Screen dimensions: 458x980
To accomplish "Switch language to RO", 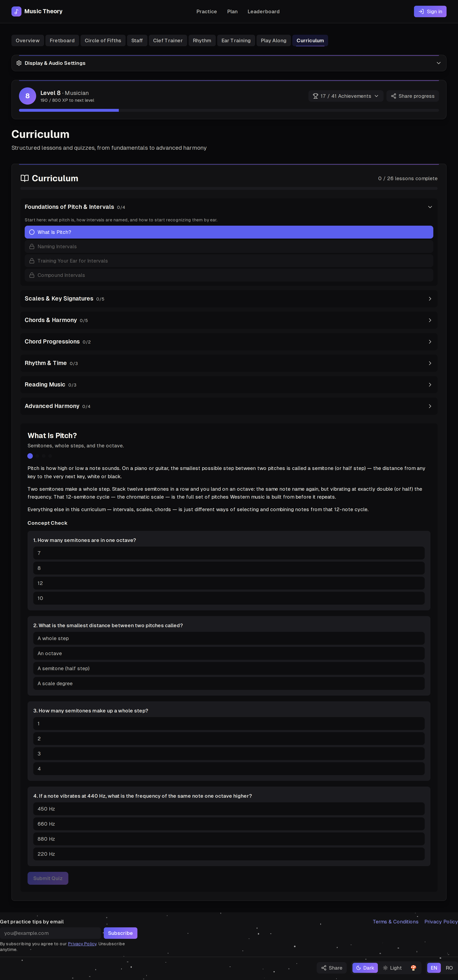I will [x=449, y=968].
